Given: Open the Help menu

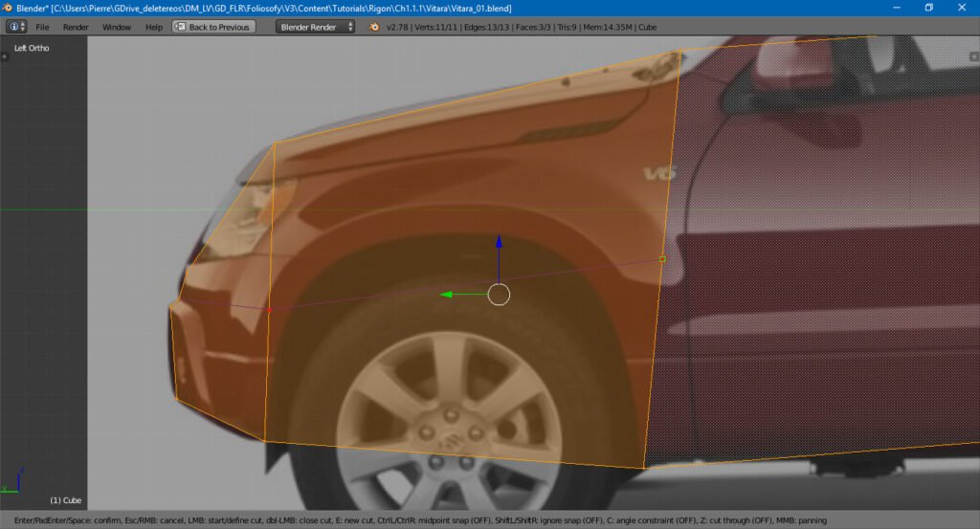Looking at the screenshot, I should pyautogui.click(x=154, y=27).
